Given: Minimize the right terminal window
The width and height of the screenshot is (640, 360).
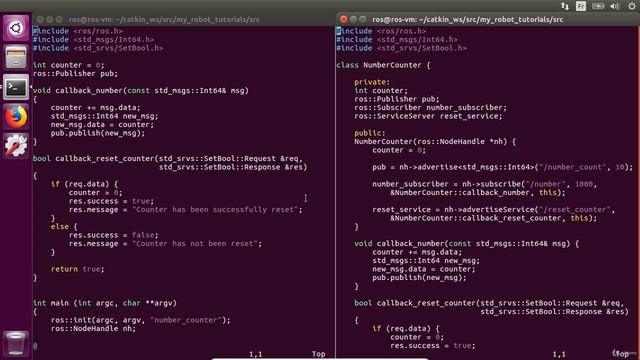Looking at the screenshot, I should (353, 19).
